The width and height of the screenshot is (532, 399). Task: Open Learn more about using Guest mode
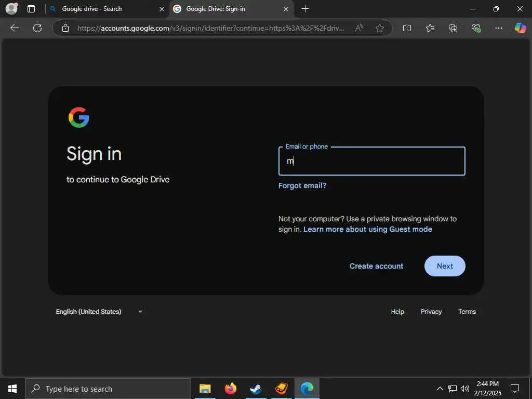pos(367,229)
